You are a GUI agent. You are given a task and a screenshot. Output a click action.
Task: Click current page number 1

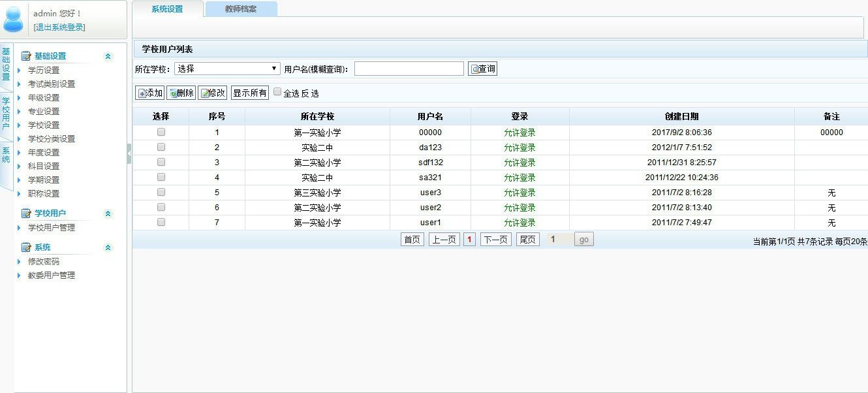469,240
